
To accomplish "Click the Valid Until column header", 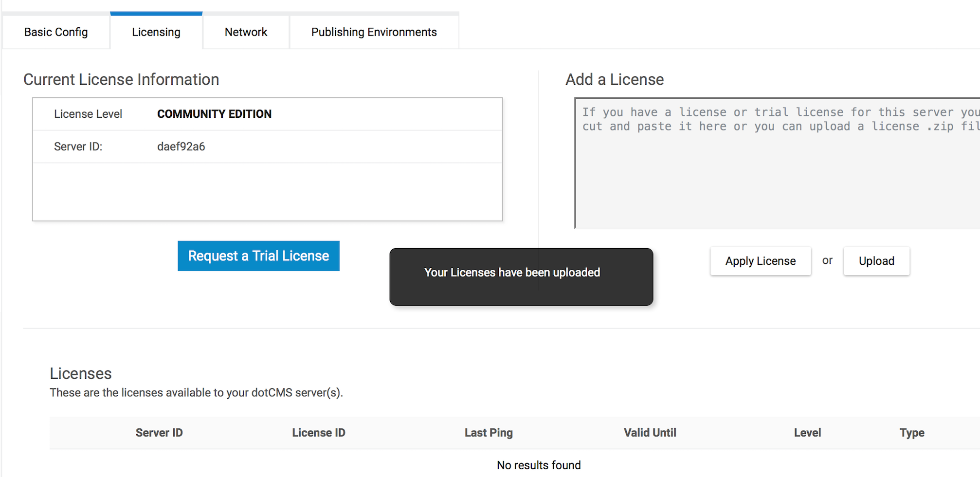I will (x=650, y=432).
